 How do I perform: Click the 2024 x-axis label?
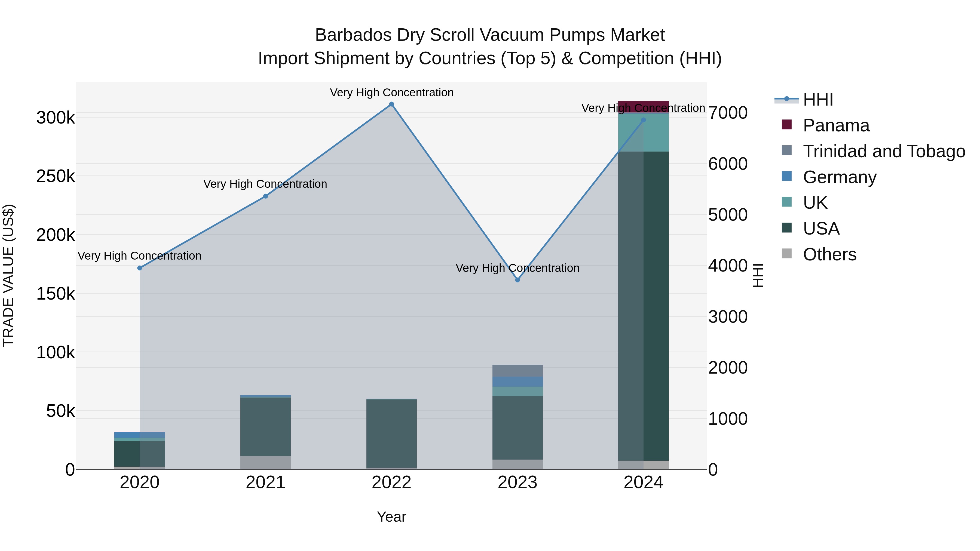(643, 482)
